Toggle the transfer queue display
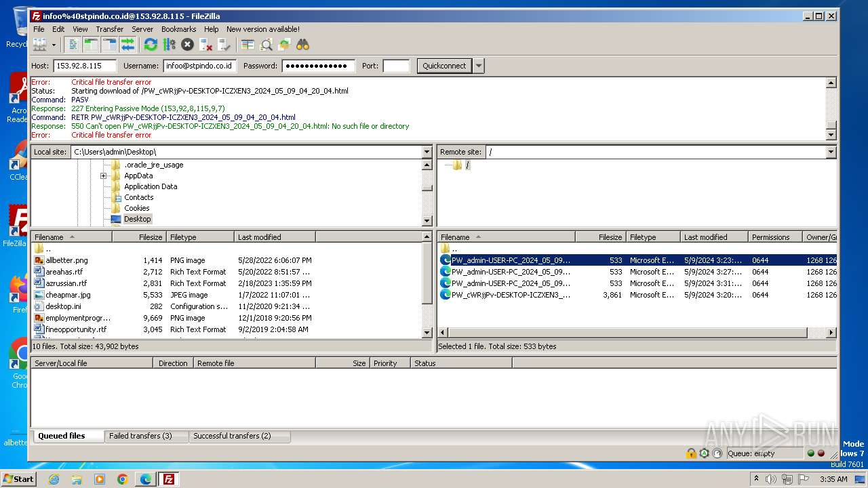Image resolution: width=868 pixels, height=488 pixels. pos(127,45)
